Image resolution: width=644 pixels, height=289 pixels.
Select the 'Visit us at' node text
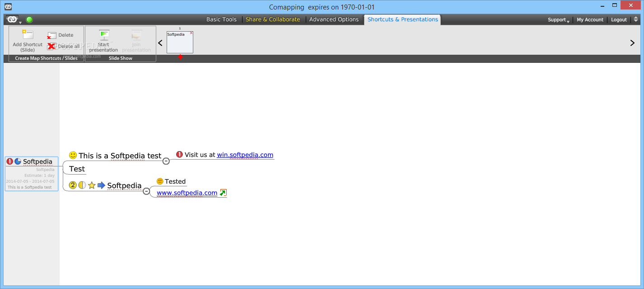(200, 155)
